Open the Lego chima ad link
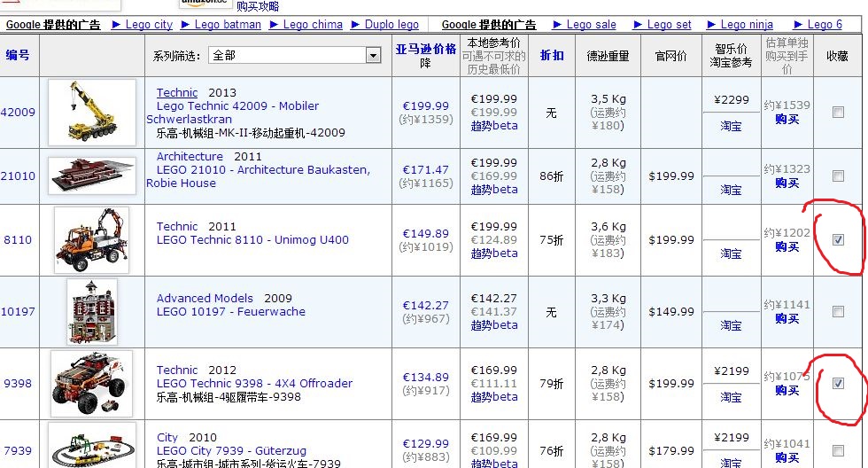The image size is (868, 468). [313, 24]
